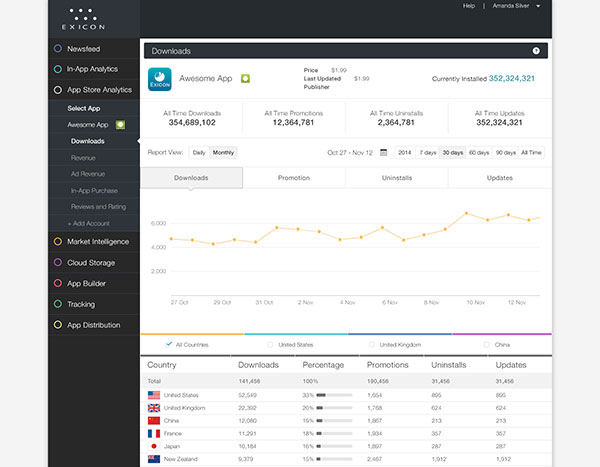Click the help question mark icon
The height and width of the screenshot is (467, 600).
click(x=536, y=50)
